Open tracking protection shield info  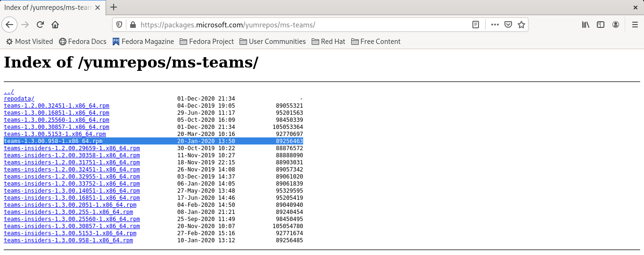pos(119,25)
